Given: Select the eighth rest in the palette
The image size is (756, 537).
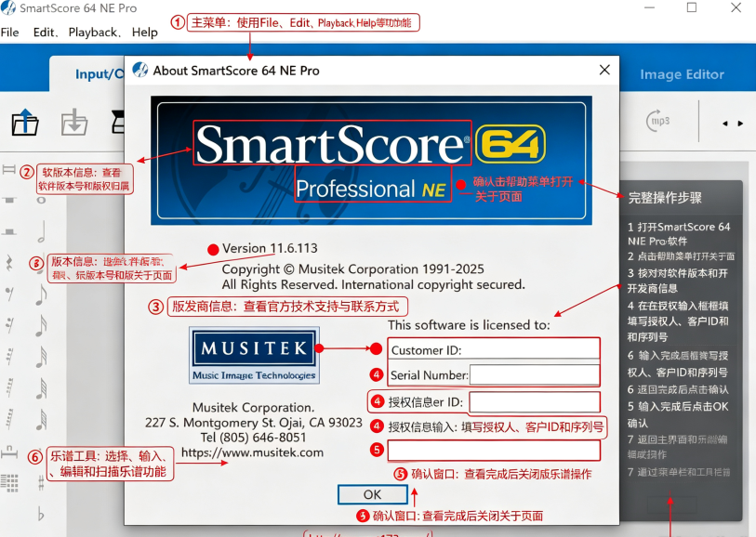Looking at the screenshot, I should pyautogui.click(x=8, y=293).
